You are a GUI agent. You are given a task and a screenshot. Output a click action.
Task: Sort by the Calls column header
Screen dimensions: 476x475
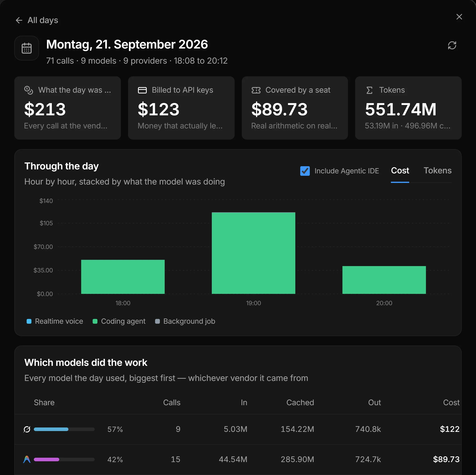tap(172, 403)
